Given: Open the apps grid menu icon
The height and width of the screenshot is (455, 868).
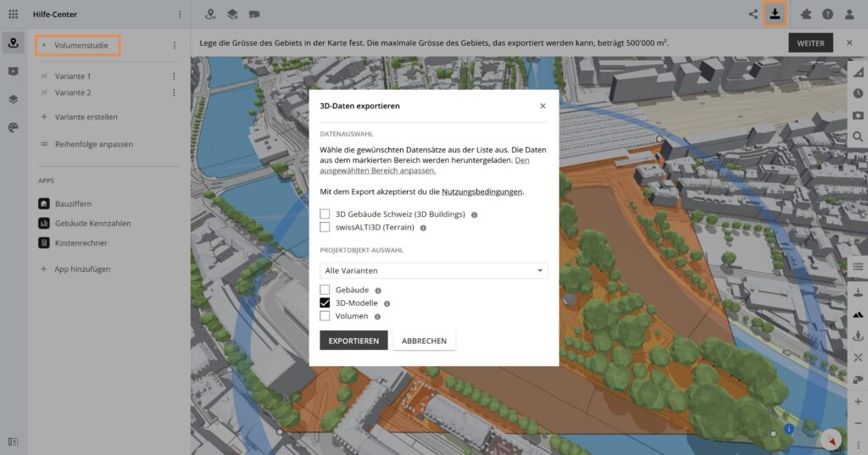Looking at the screenshot, I should pyautogui.click(x=13, y=14).
